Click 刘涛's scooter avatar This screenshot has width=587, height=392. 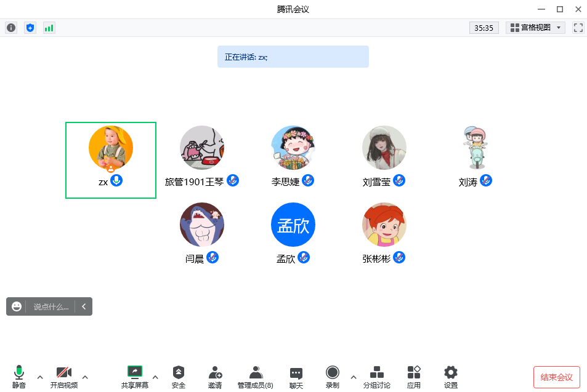coord(476,148)
